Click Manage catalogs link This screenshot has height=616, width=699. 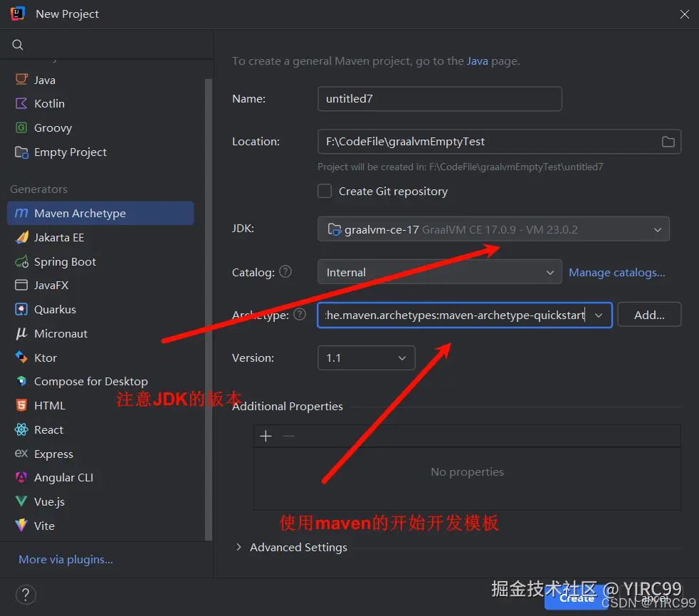tap(617, 272)
